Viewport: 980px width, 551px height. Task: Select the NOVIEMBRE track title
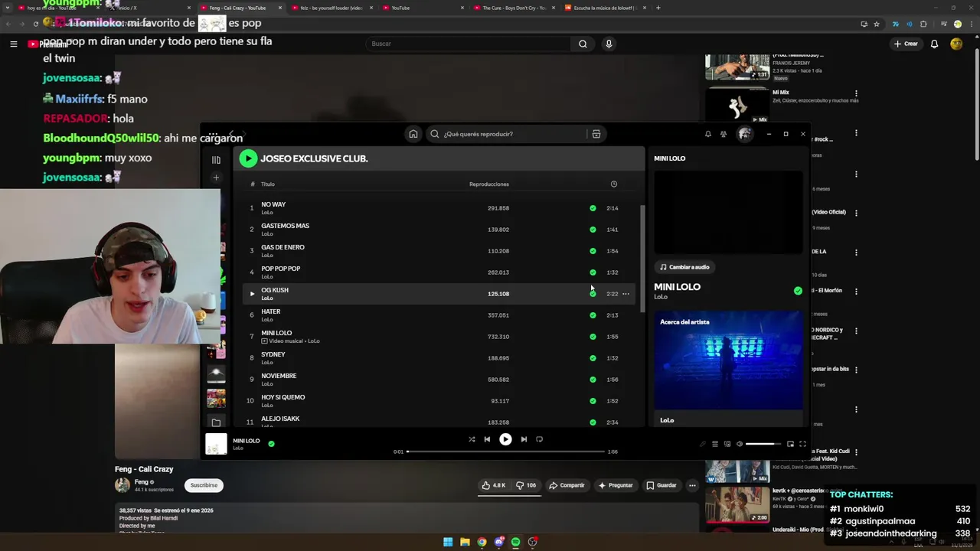coord(279,376)
